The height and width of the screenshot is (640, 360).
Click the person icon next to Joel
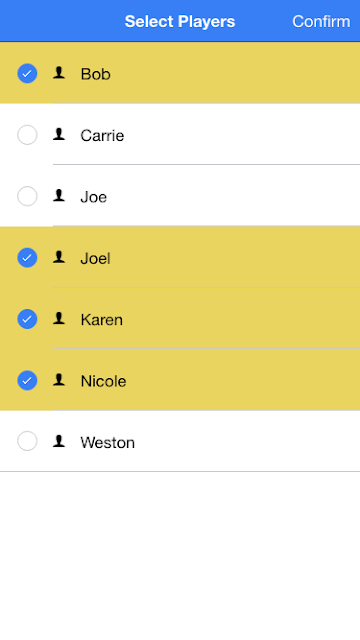click(59, 257)
